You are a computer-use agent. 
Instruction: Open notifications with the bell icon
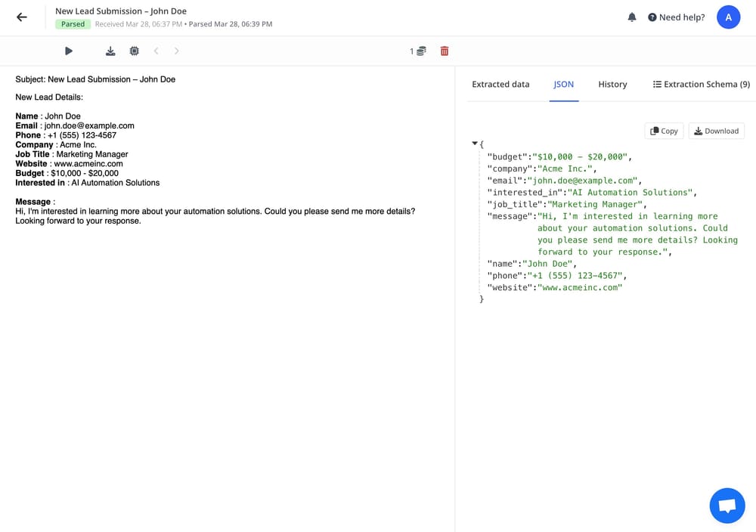pos(632,17)
